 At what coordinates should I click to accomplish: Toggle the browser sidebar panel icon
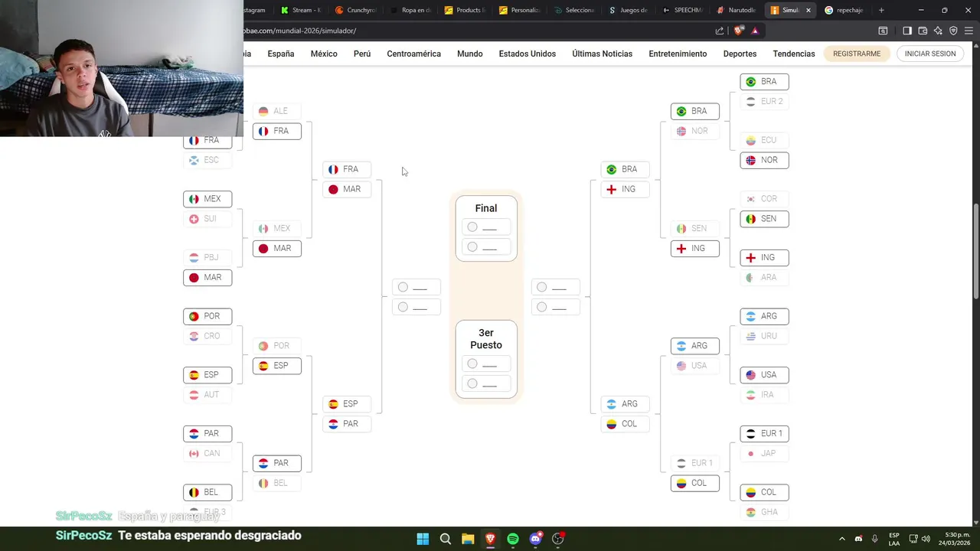907,31
